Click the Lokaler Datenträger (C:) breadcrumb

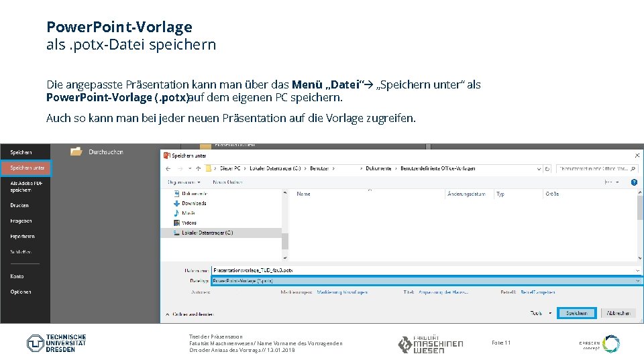(x=275, y=168)
